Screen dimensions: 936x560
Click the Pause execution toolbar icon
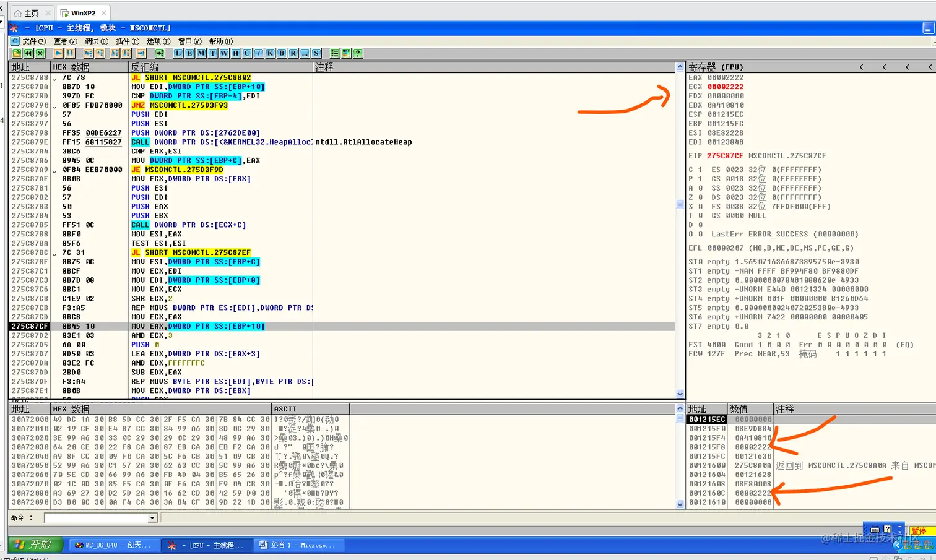[x=70, y=53]
